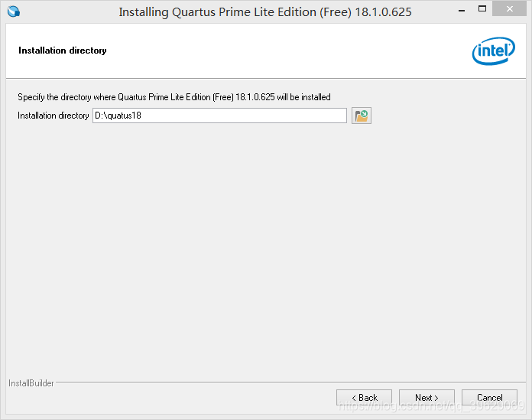Click the 'Installation directory' heading text
The image size is (532, 420).
coord(63,50)
